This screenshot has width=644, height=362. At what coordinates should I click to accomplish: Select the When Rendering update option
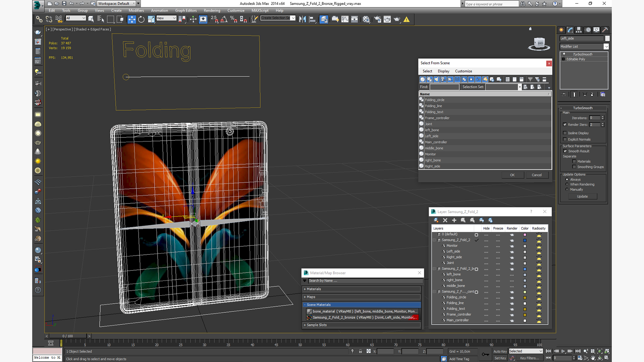(567, 184)
